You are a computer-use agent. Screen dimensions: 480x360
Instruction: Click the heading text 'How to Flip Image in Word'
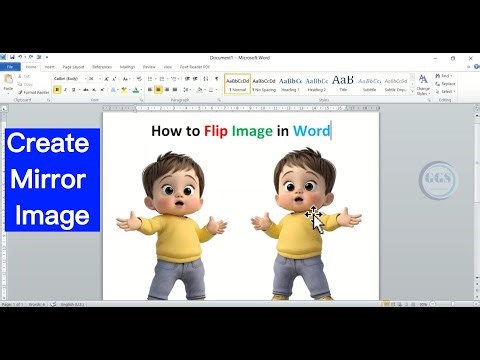point(241,131)
